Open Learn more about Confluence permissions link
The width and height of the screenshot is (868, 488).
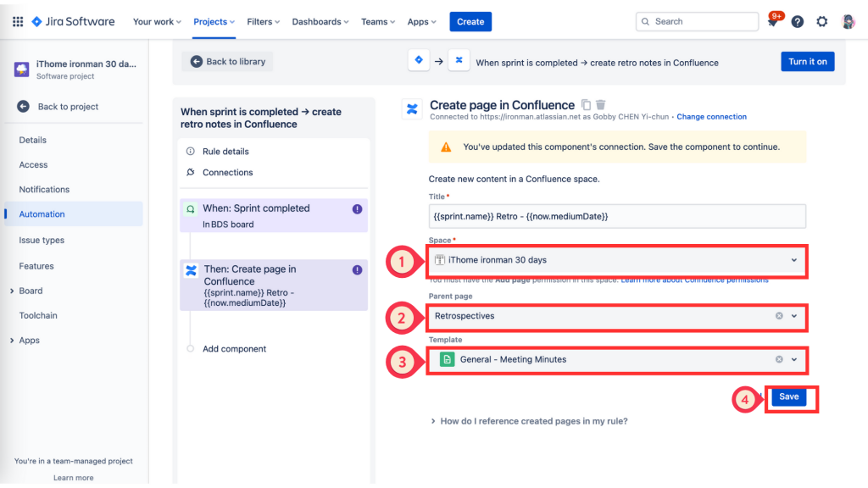coord(694,280)
